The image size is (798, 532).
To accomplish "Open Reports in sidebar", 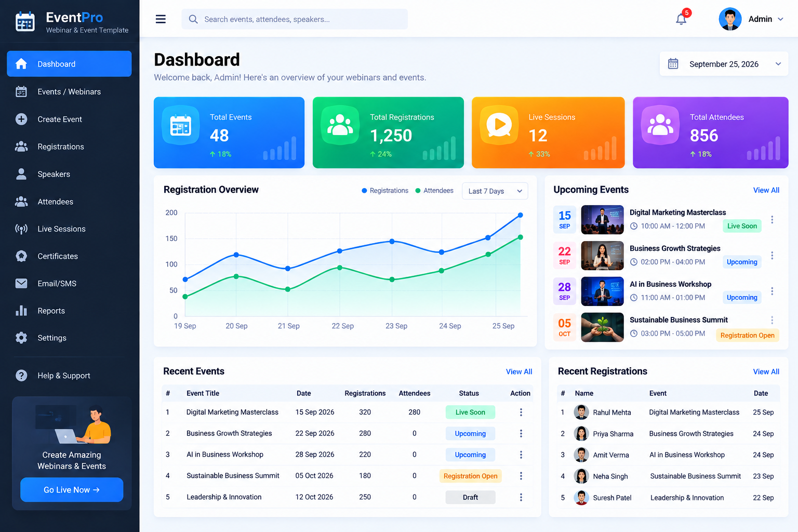I will point(69,311).
